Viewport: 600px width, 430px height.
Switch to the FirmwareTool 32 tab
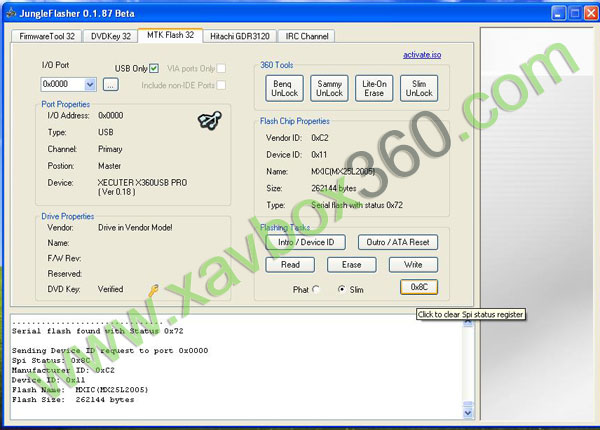coord(47,36)
